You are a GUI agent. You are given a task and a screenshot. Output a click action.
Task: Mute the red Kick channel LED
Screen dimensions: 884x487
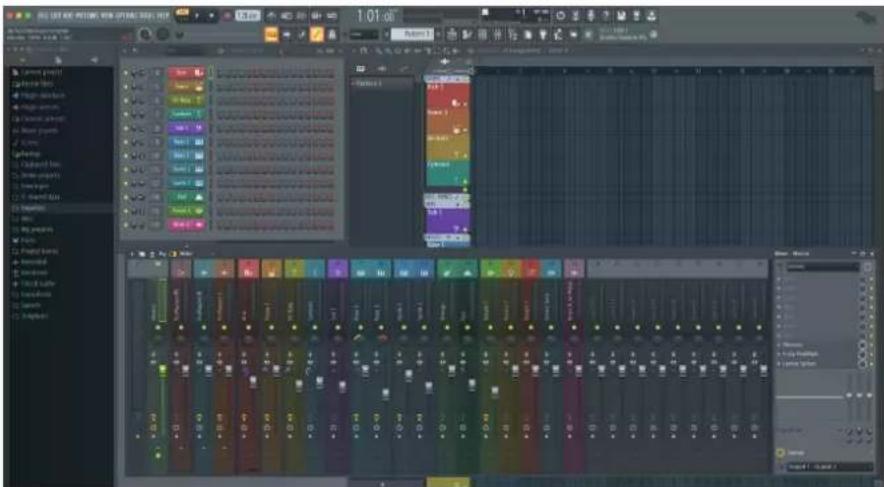(126, 73)
